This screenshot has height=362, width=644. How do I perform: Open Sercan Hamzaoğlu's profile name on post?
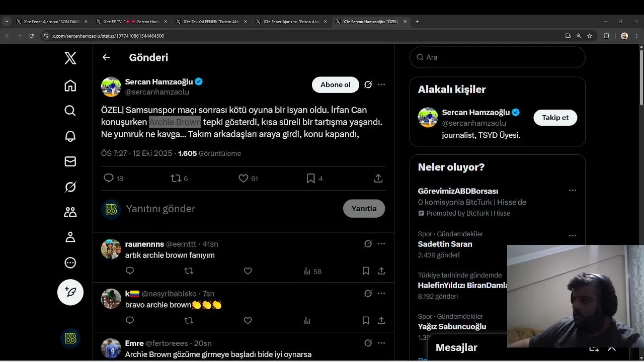pos(159,81)
